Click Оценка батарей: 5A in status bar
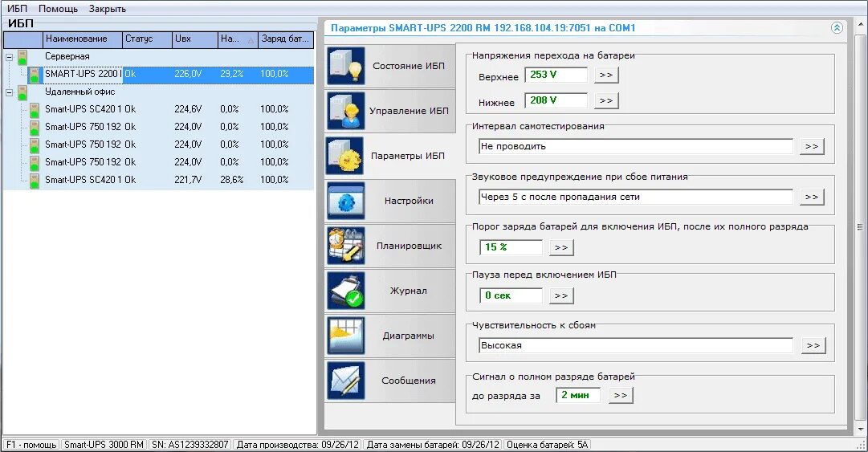 pos(547,445)
